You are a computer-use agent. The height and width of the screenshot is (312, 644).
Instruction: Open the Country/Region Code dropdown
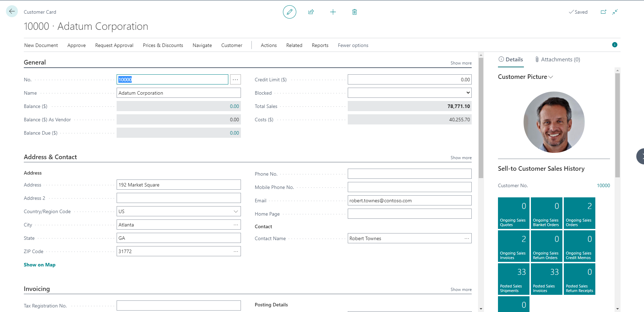pyautogui.click(x=236, y=211)
